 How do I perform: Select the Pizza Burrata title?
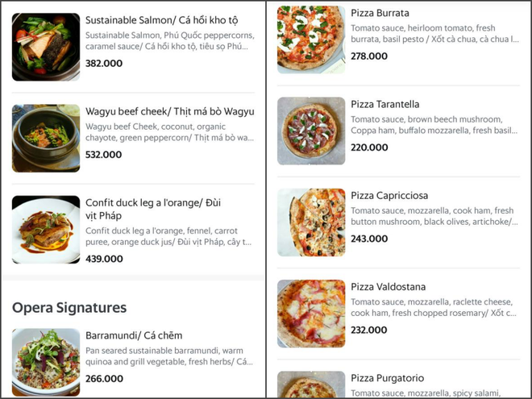tap(380, 14)
